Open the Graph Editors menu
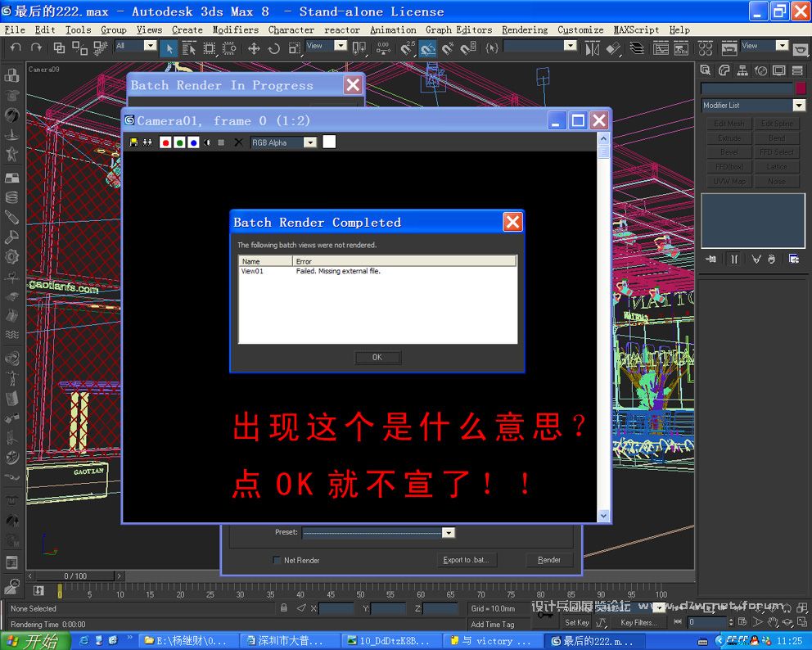The width and height of the screenshot is (812, 650). pos(458,30)
